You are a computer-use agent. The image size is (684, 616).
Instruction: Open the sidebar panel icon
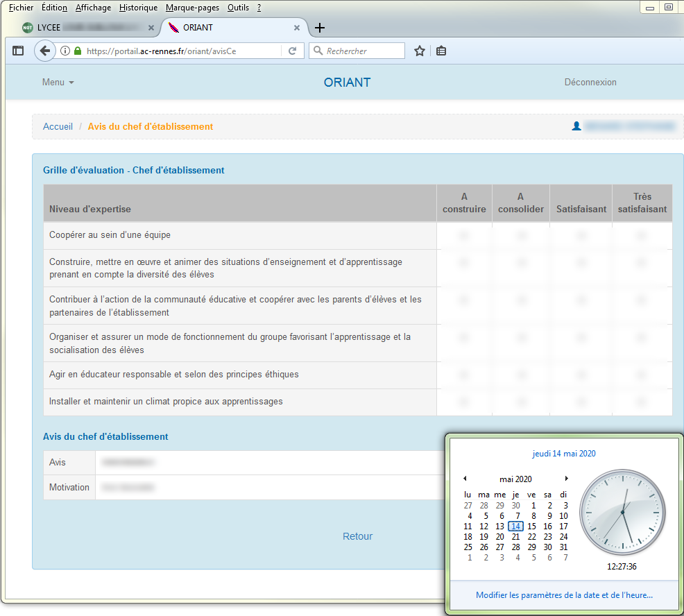[18, 51]
